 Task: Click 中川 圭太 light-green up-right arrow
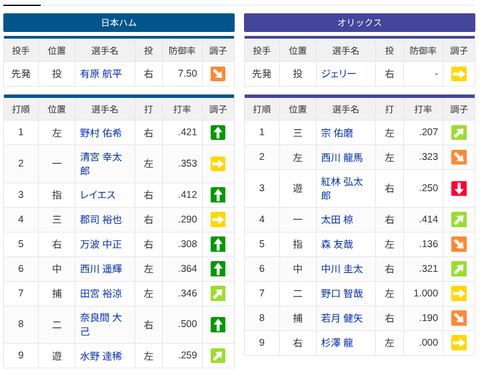459,269
